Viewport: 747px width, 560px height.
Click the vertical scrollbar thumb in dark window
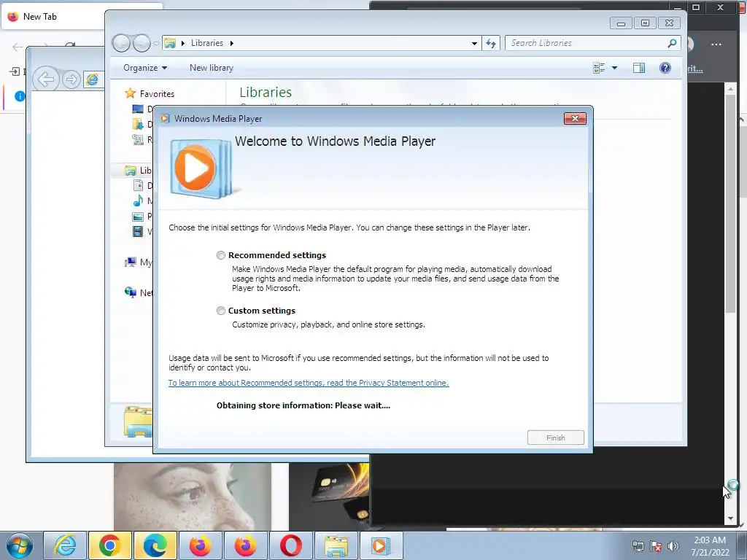coord(731,204)
